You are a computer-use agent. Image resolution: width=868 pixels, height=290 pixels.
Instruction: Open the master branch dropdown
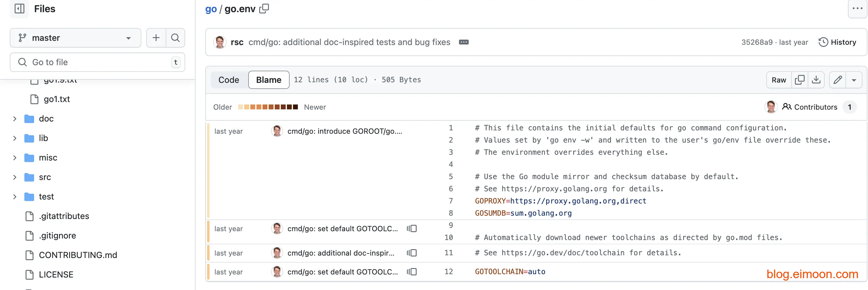76,38
